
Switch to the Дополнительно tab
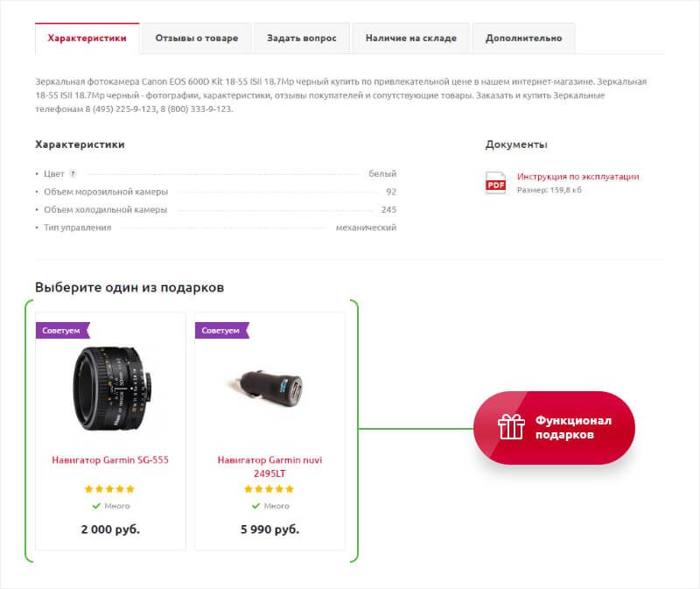(x=523, y=39)
